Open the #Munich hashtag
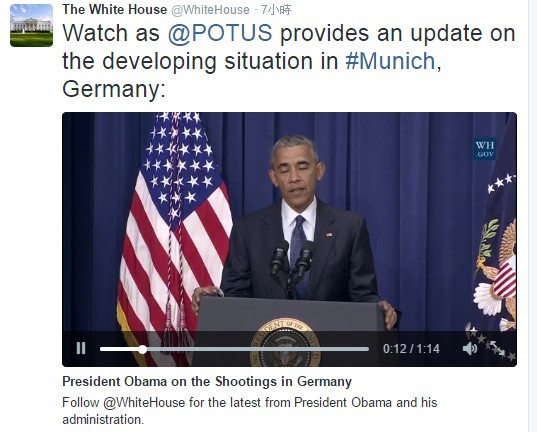Screen dimensions: 537x432 click(x=390, y=61)
